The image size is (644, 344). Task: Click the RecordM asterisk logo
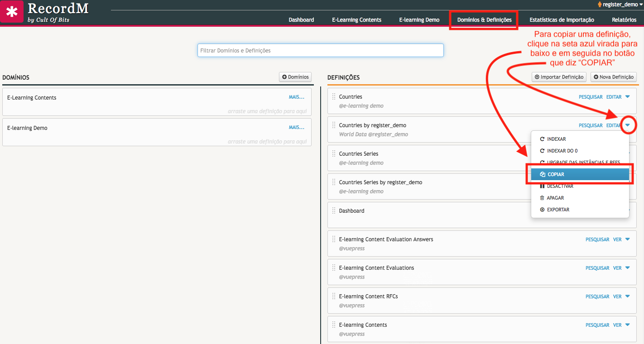tap(12, 11)
